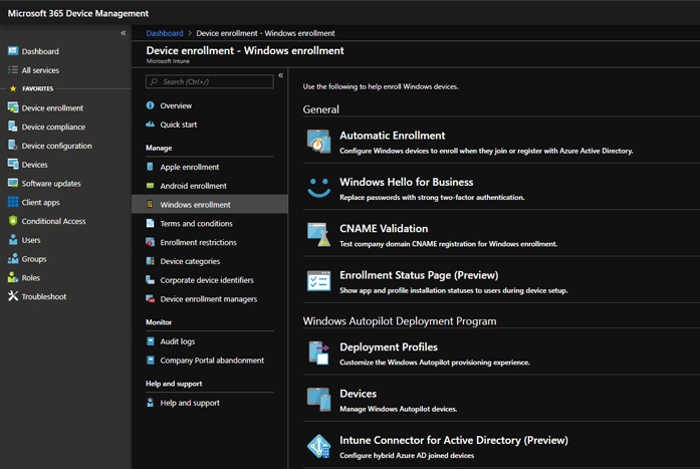Click the Search (Ctrl+/) box
The width and height of the screenshot is (700, 469).
point(209,82)
